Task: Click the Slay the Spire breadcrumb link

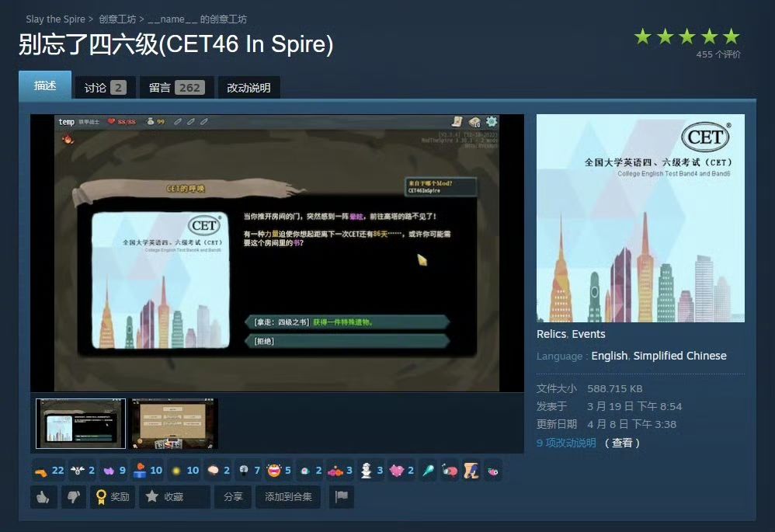Action: click(55, 19)
